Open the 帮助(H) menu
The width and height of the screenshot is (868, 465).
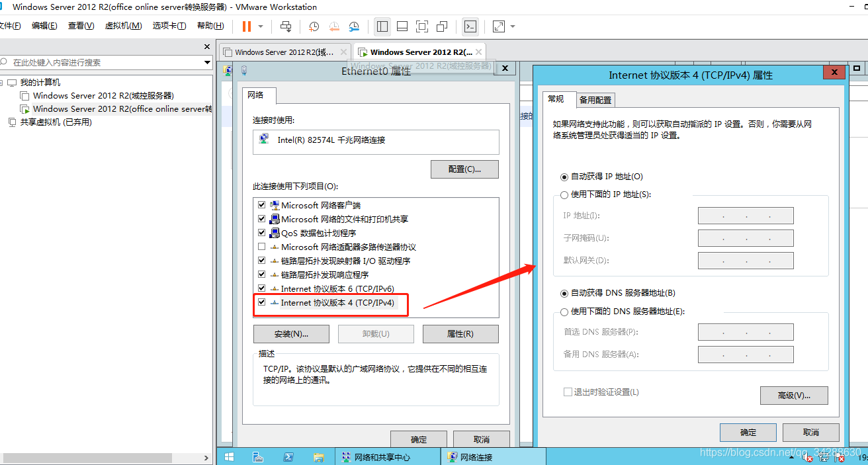pyautogui.click(x=210, y=26)
